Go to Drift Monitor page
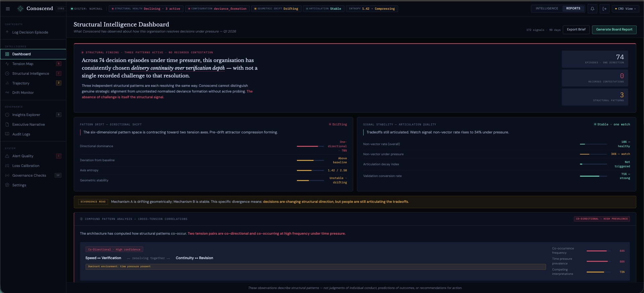 click(33, 93)
